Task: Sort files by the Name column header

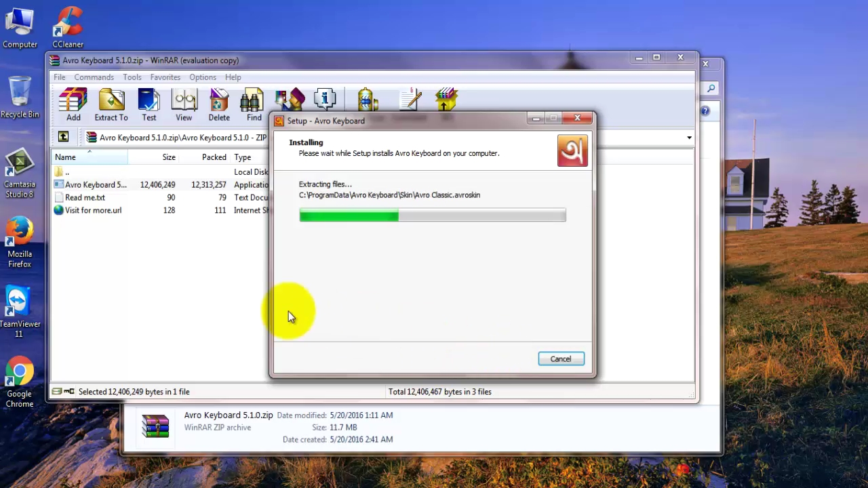Action: [65, 157]
